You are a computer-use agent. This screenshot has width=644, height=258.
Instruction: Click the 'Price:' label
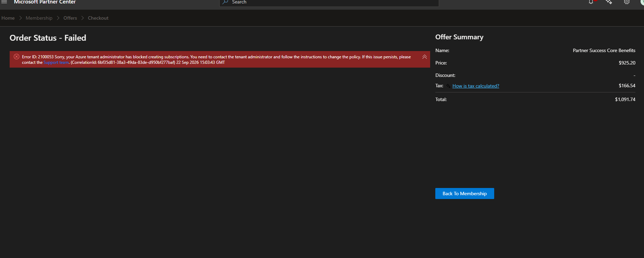click(441, 63)
